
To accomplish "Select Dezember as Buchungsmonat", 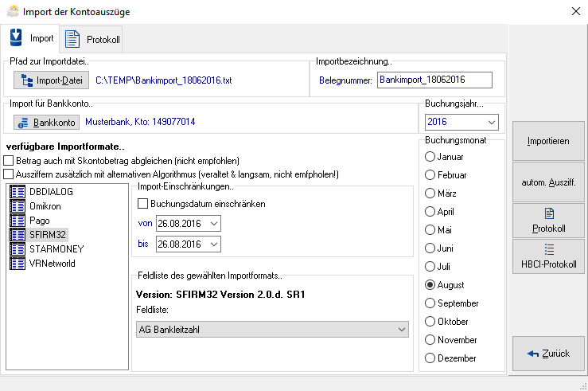I will [x=430, y=358].
